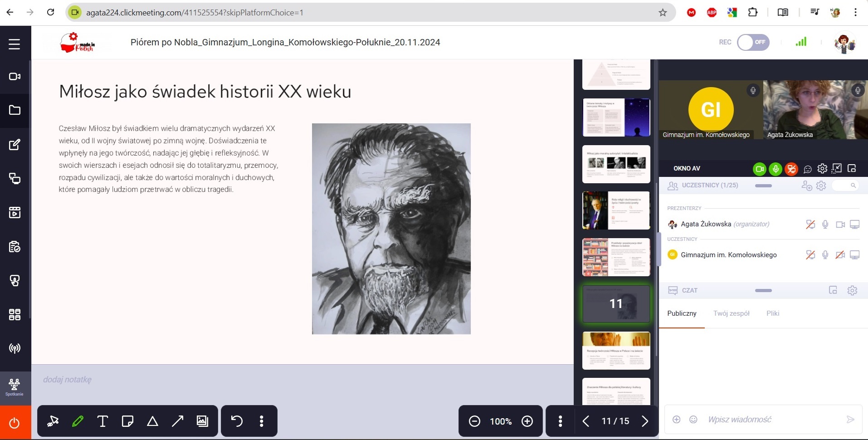This screenshot has height=440, width=868.
Task: Open the emoji picker in chat input
Action: pyautogui.click(x=693, y=420)
